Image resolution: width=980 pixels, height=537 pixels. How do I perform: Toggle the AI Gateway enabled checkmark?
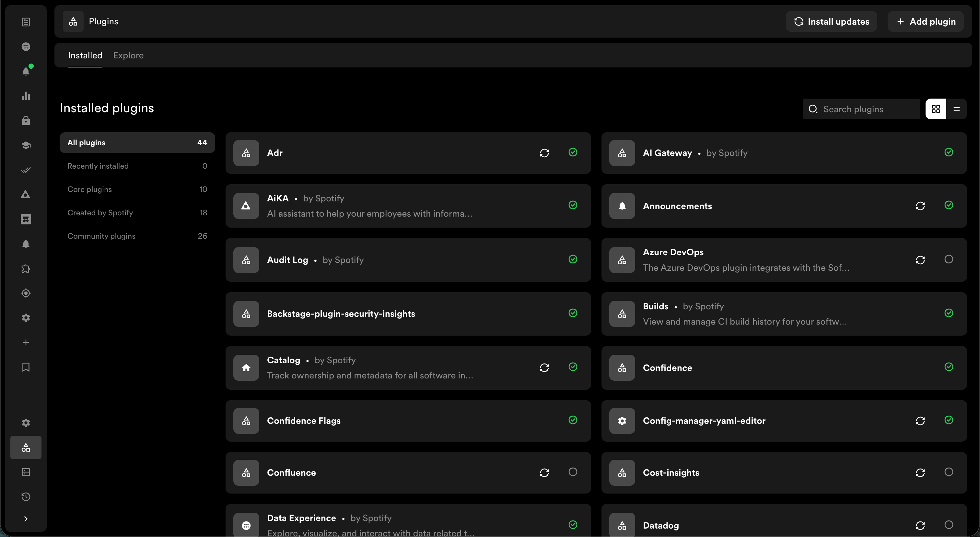[x=949, y=152]
